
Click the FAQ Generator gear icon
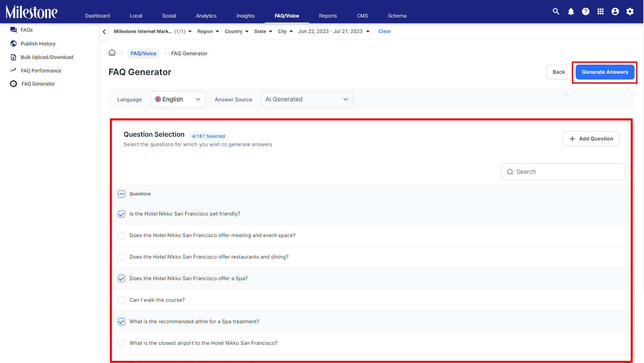pos(13,84)
